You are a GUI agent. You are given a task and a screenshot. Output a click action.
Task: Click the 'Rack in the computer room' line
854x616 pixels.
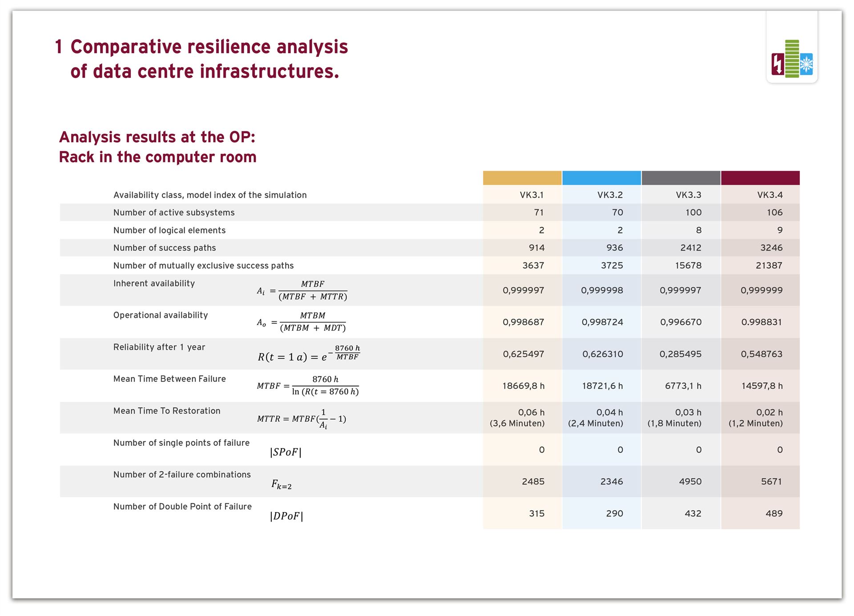[x=157, y=157]
